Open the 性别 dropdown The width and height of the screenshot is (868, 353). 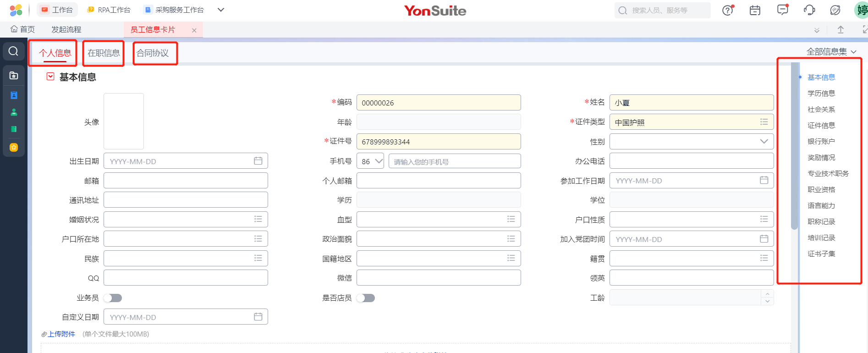tap(692, 141)
